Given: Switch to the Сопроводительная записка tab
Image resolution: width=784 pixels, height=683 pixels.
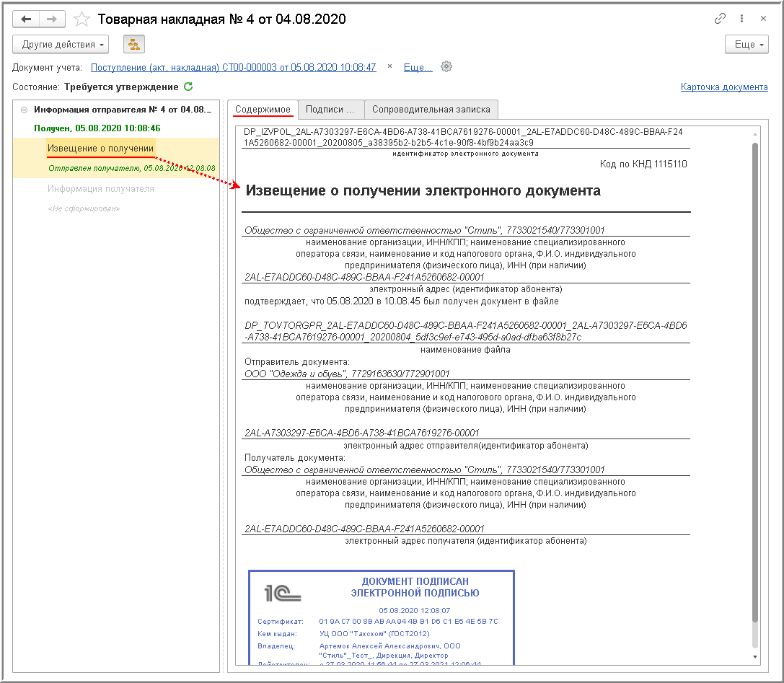Looking at the screenshot, I should coord(431,110).
